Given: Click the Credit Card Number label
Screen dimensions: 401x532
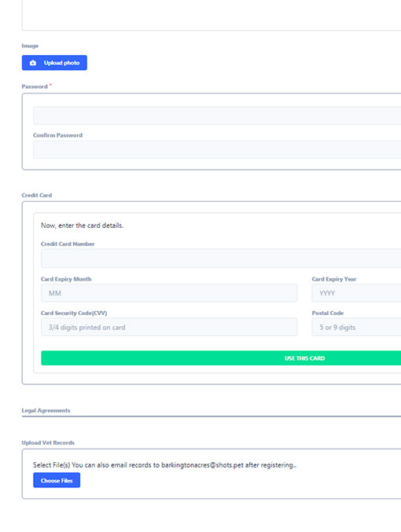Looking at the screenshot, I should [68, 244].
